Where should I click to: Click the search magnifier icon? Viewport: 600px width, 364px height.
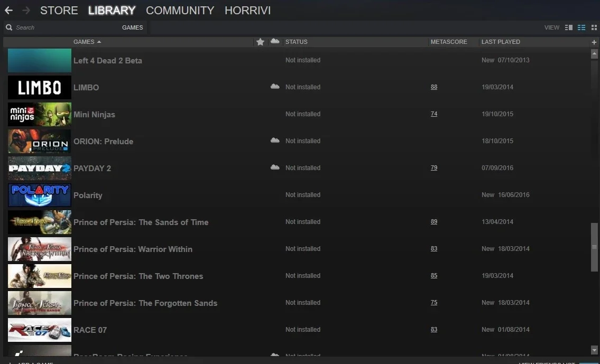(x=9, y=27)
